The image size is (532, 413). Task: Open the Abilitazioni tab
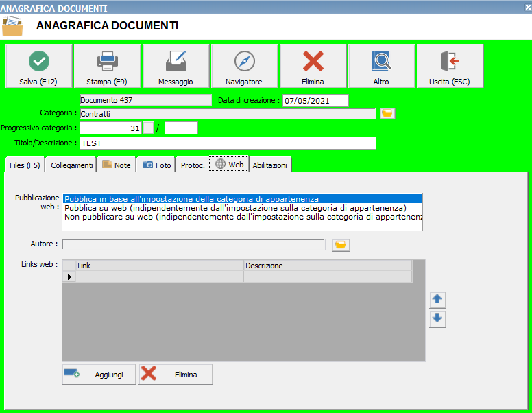tap(270, 165)
